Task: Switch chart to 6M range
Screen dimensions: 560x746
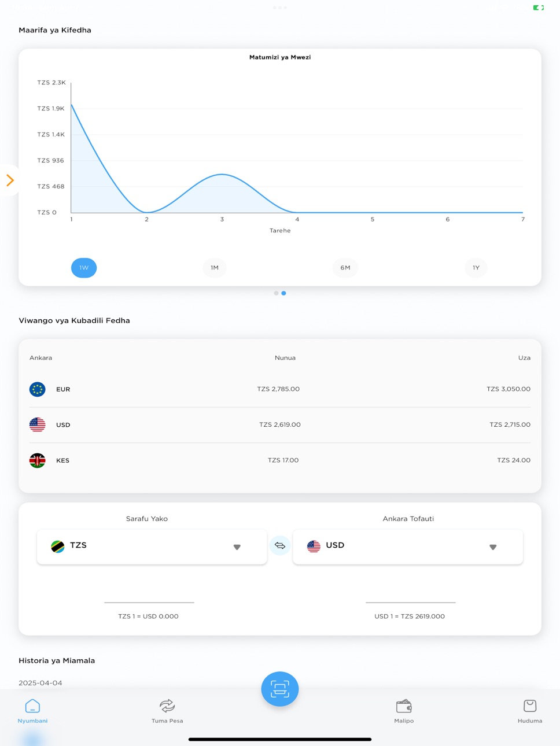Action: (345, 268)
